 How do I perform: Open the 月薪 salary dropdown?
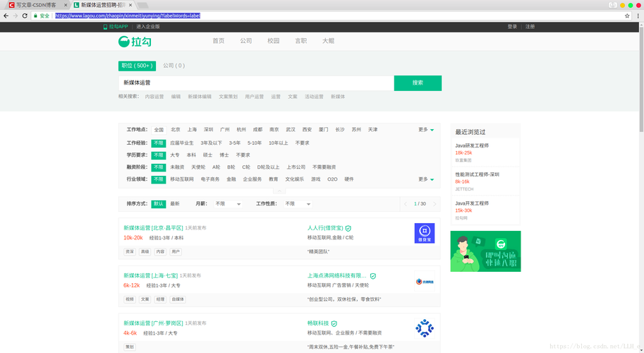228,204
